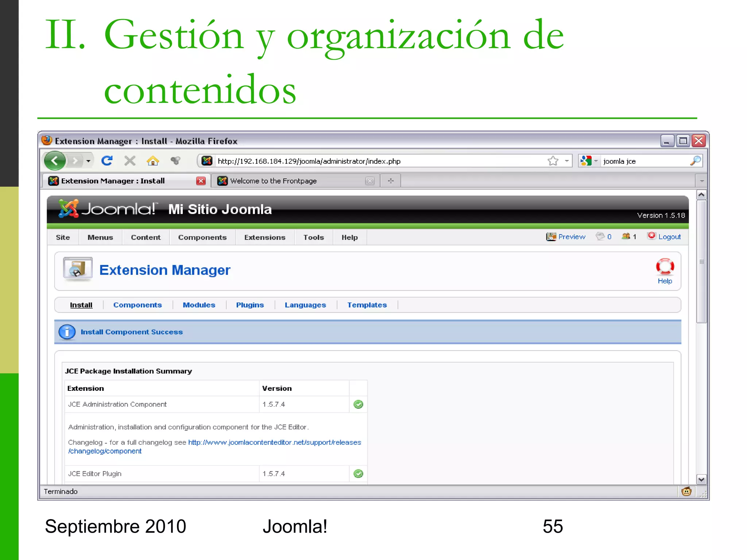Run search with the magnifier icon
The width and height of the screenshot is (747, 560).
(696, 161)
